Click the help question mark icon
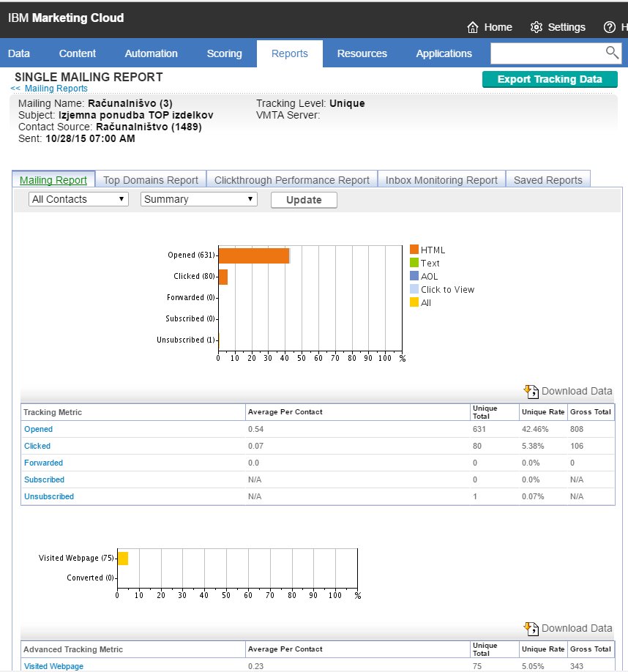The width and height of the screenshot is (628, 672). pyautogui.click(x=609, y=27)
